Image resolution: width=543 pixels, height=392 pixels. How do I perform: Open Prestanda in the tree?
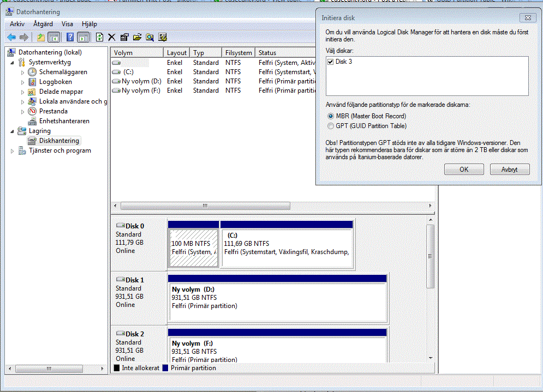[x=53, y=111]
